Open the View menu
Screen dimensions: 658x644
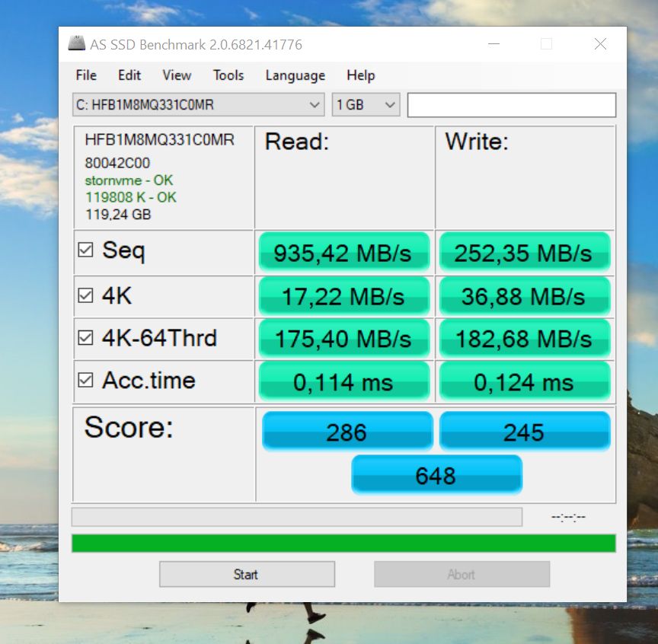[177, 75]
